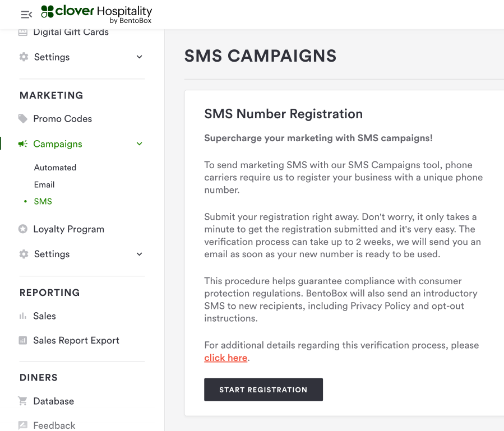
Task: Click the Digital Gift Cards icon
Action: click(23, 33)
